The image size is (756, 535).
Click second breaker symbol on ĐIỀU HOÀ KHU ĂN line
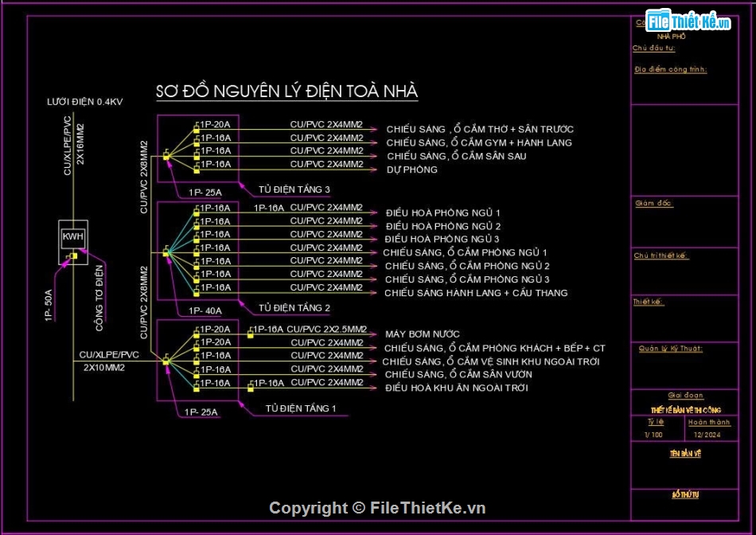pyautogui.click(x=251, y=388)
